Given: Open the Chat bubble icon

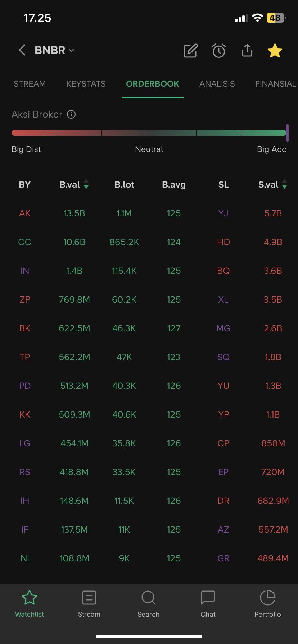Looking at the screenshot, I should coord(208,598).
